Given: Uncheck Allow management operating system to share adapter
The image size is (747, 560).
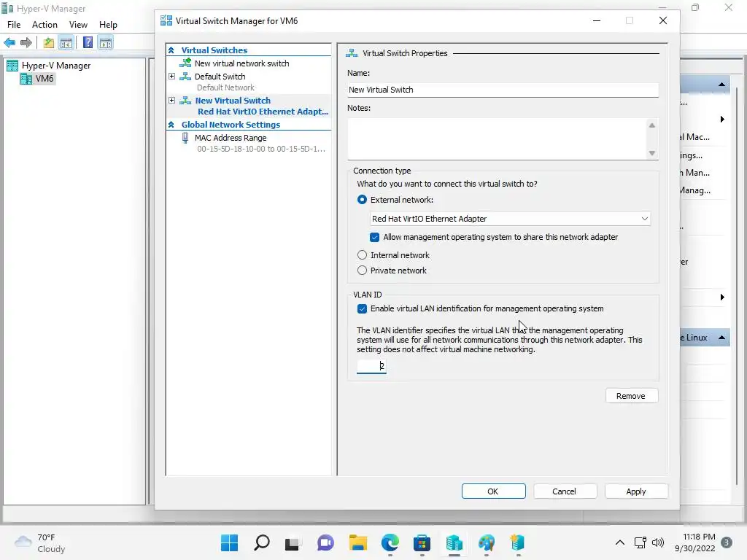Looking at the screenshot, I should [x=374, y=237].
